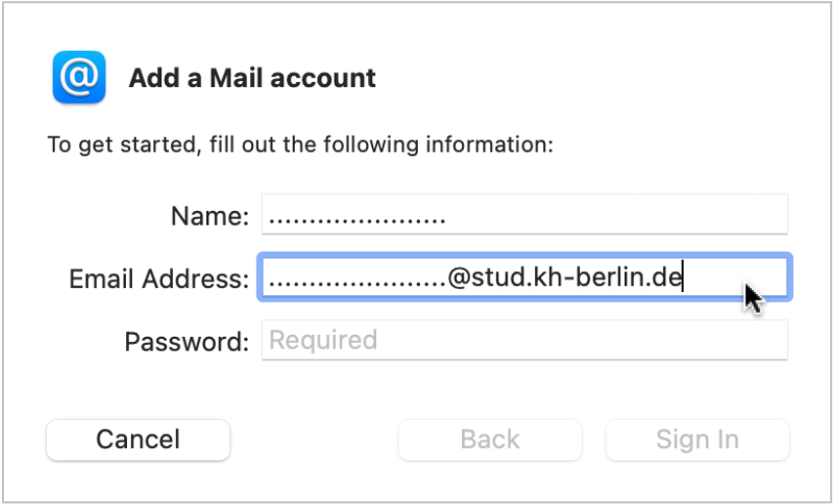The image size is (834, 504).
Task: Click the 'Name:' label
Action: click(210, 216)
